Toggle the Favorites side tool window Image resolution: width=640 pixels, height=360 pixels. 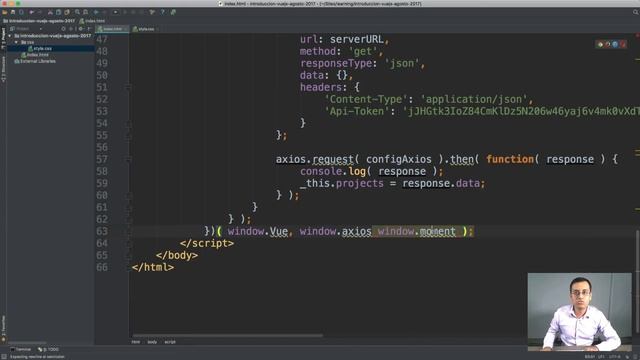[x=3, y=329]
